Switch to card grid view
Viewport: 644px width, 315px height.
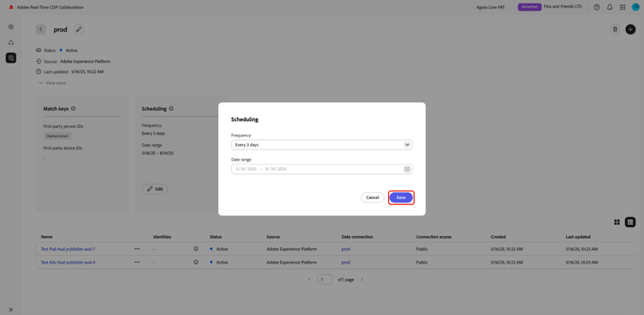pos(617,222)
